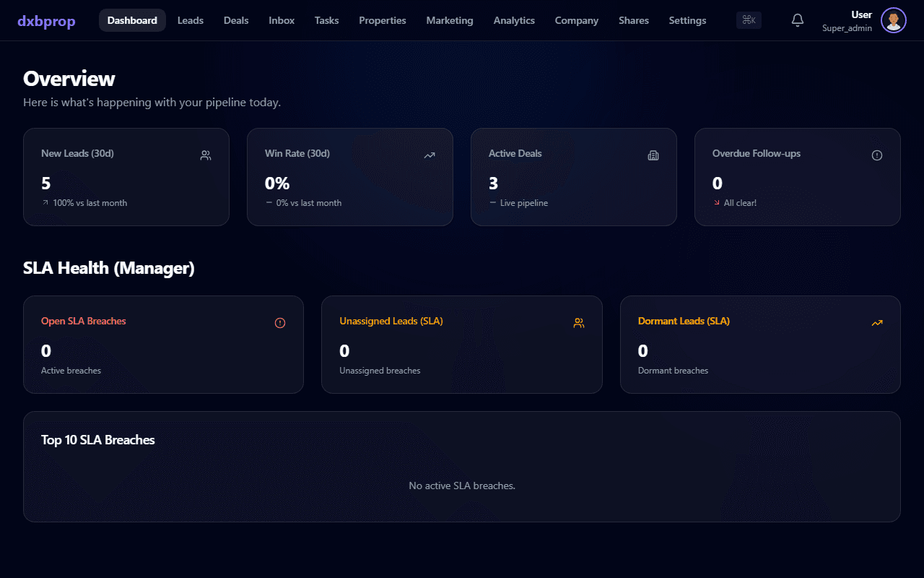The height and width of the screenshot is (578, 924).
Task: Open the Tasks tab
Action: pyautogui.click(x=326, y=20)
